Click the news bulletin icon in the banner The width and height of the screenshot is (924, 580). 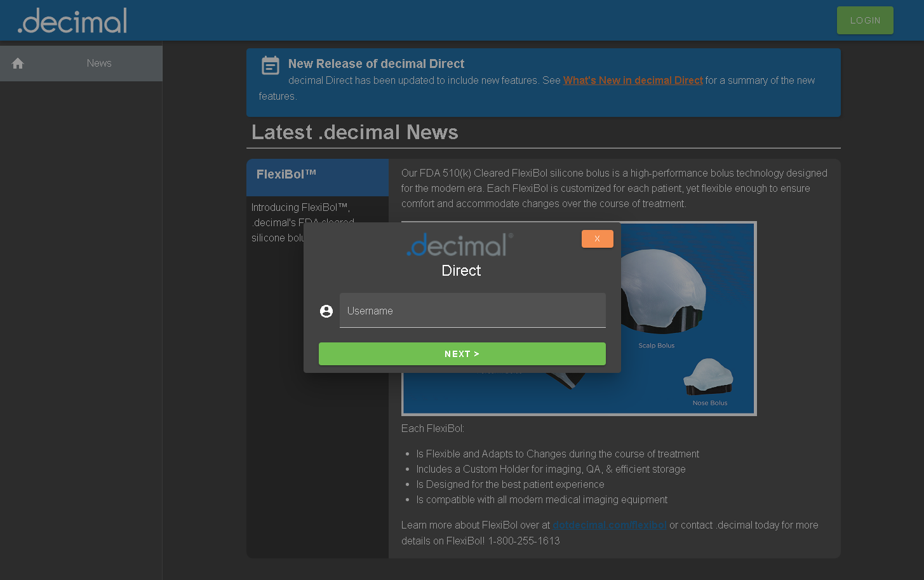pyautogui.click(x=271, y=65)
